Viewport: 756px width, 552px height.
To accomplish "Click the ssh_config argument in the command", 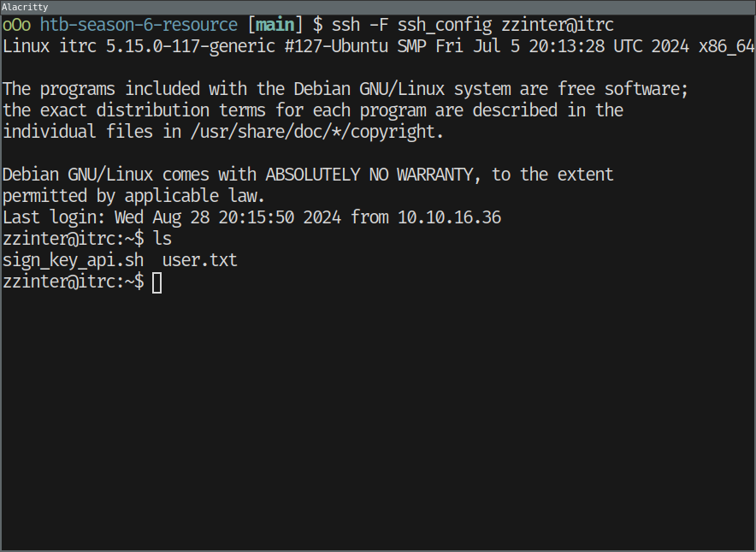I will (x=445, y=26).
